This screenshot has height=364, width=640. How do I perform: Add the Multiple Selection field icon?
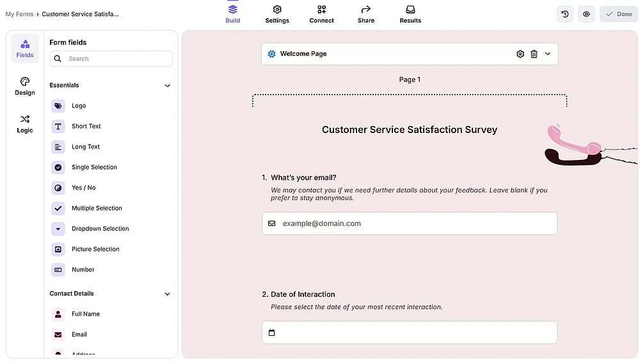click(x=58, y=208)
